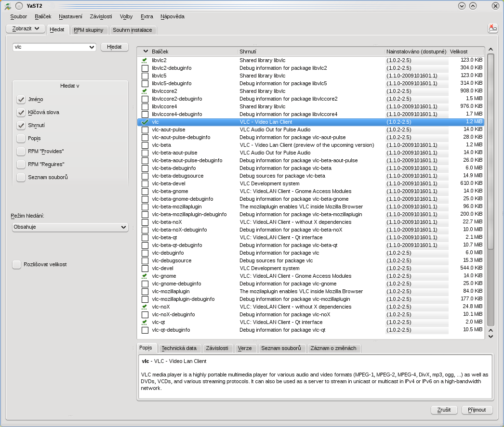The width and height of the screenshot is (504, 427).
Task: Click the status box icon for vlc-beta-gnome
Action: pos(145,191)
